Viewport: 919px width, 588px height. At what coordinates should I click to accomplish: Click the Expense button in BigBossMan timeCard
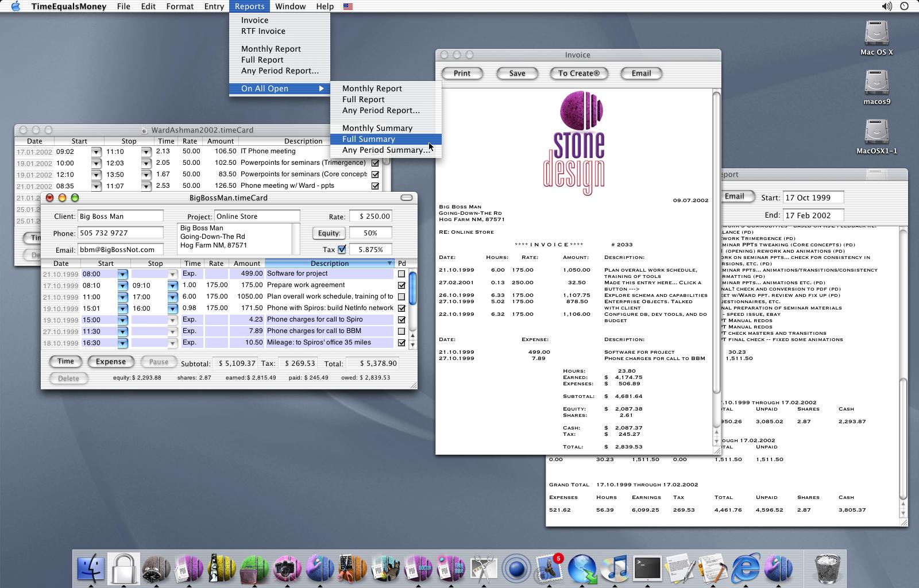coord(111,362)
